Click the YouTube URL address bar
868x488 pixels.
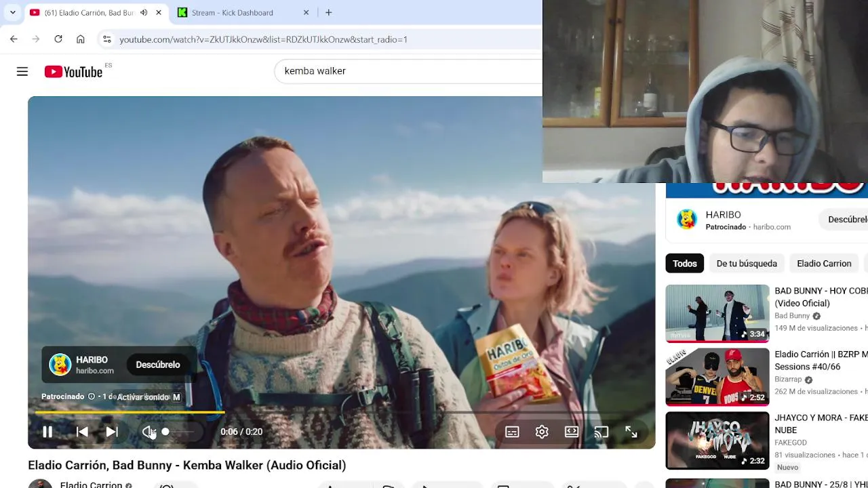point(263,39)
